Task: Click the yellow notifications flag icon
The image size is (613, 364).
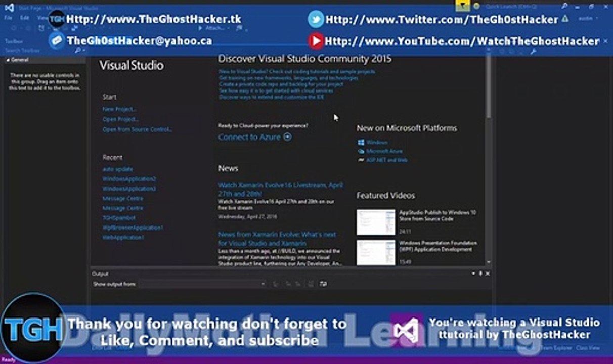Action: 462,6
